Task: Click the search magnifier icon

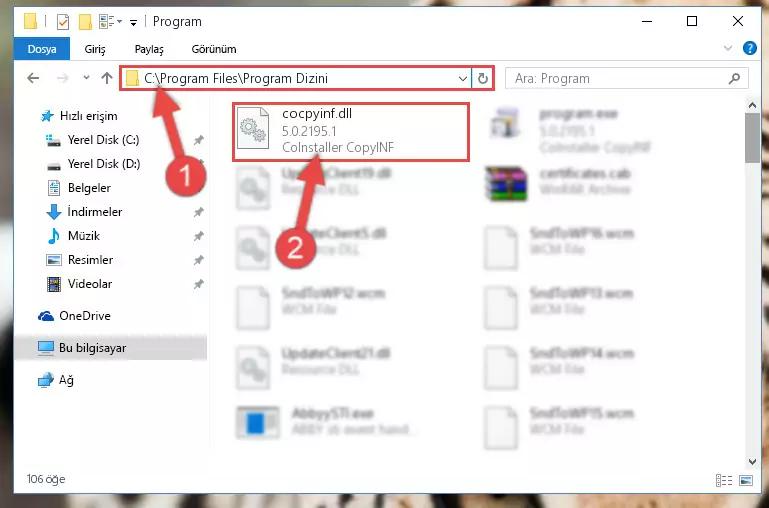Action: point(734,78)
